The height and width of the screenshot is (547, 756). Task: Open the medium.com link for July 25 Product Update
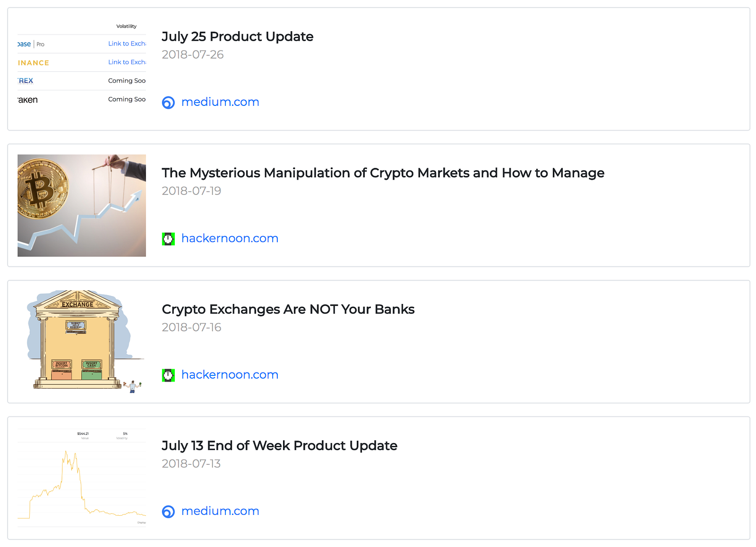coord(220,102)
